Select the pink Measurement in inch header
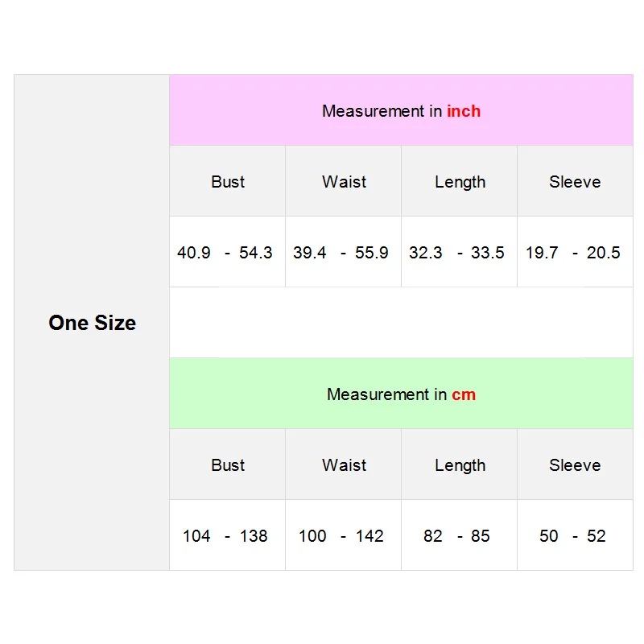Image resolution: width=644 pixels, height=644 pixels. (401, 111)
